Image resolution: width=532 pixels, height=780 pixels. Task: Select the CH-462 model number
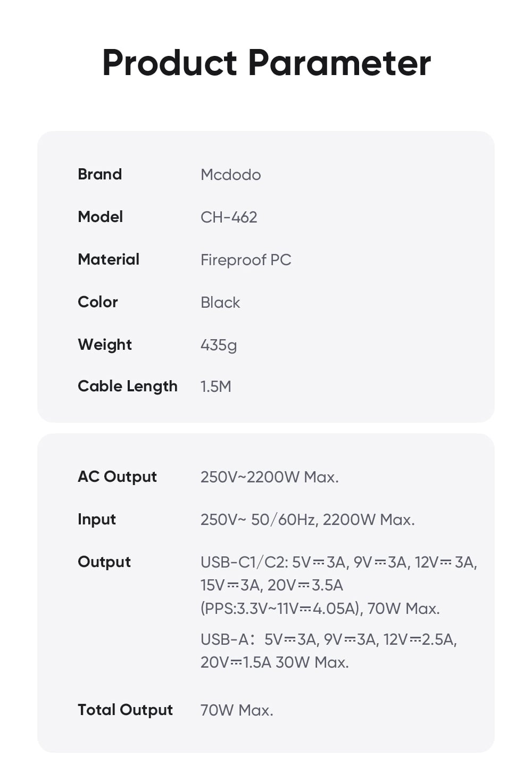[229, 217]
